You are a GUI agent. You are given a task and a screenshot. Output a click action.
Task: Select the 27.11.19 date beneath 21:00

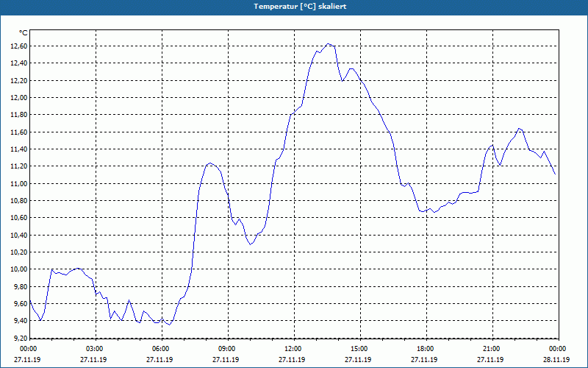pyautogui.click(x=490, y=359)
